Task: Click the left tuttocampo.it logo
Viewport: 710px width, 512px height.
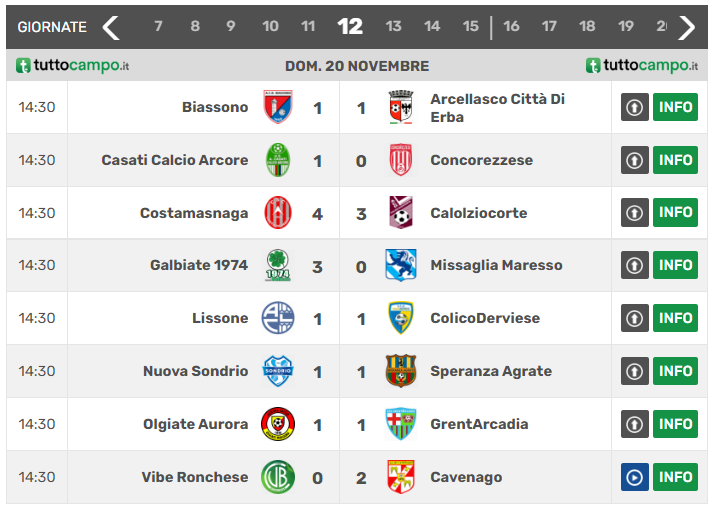Action: click(x=72, y=66)
